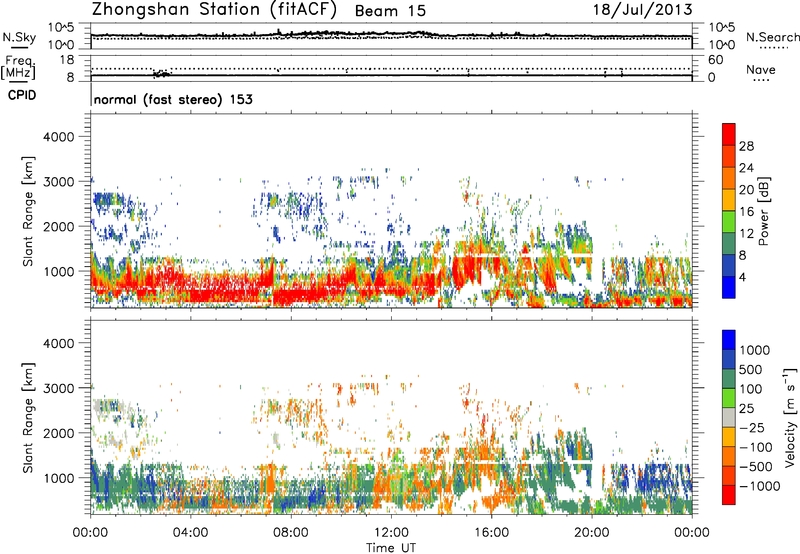
Task: Click the date '18/Jul/2013'
Action: (643, 10)
